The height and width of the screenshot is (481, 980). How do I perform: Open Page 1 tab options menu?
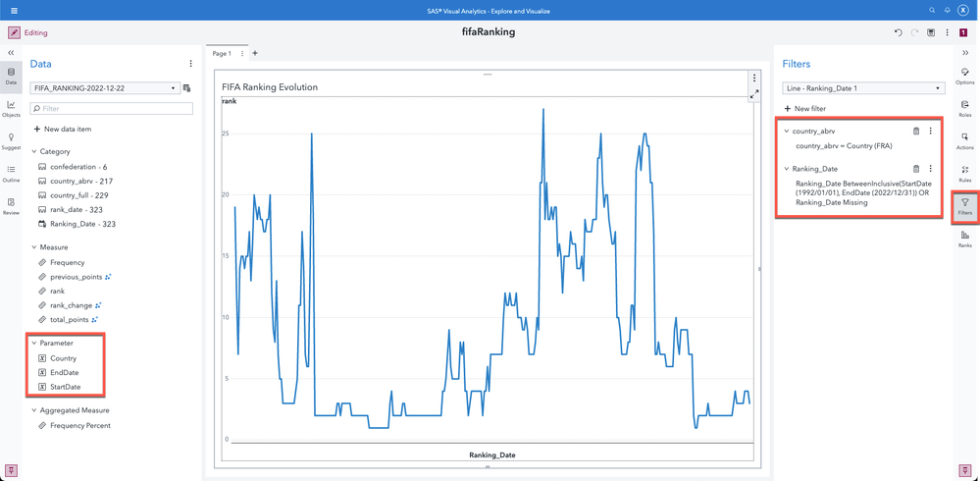point(242,54)
